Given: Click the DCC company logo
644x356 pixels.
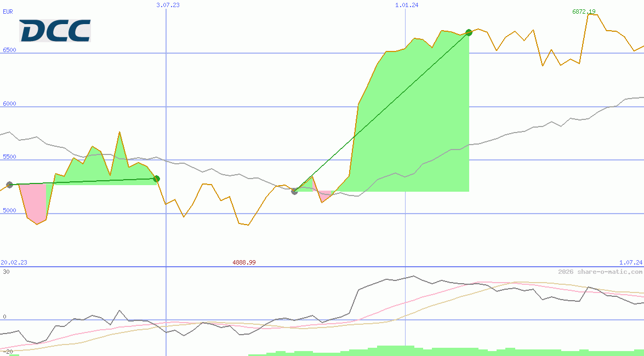Looking at the screenshot, I should [x=55, y=30].
